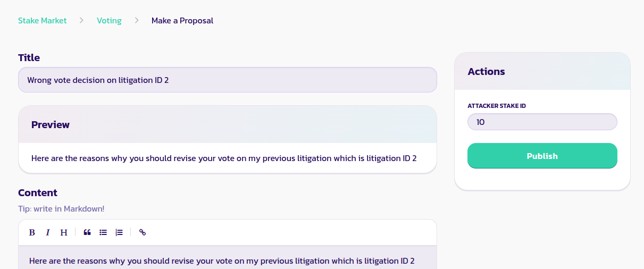The height and width of the screenshot is (269, 644).
Task: Apply italic formatting in the content editor
Action: coord(48,232)
